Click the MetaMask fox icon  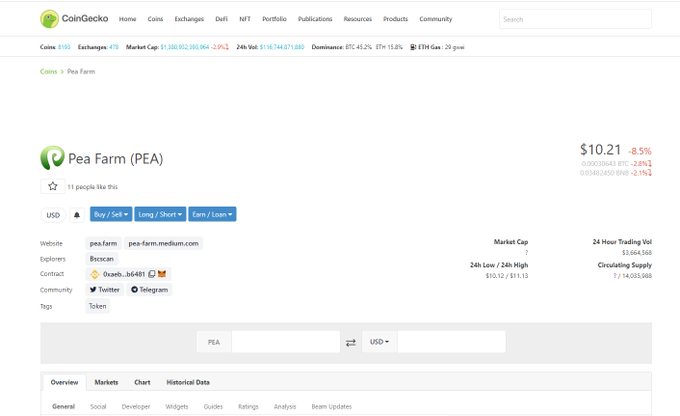coord(162,274)
